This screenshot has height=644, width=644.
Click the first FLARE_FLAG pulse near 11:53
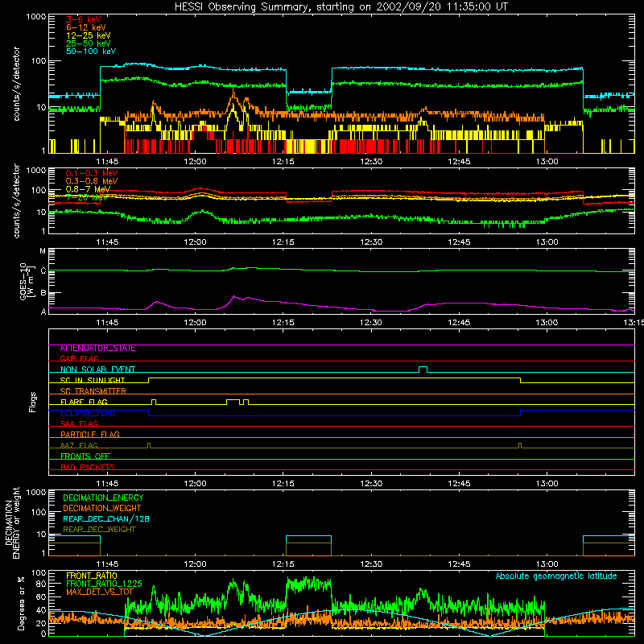(154, 402)
